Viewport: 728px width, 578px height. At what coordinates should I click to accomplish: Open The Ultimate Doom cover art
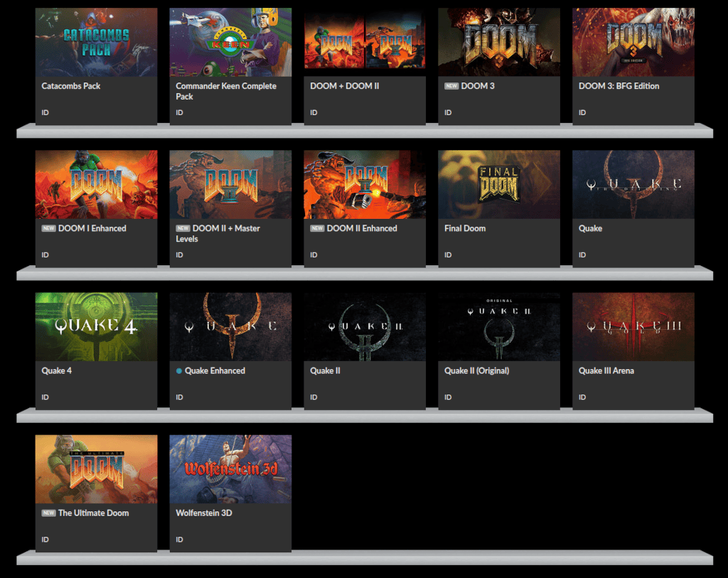click(x=96, y=469)
